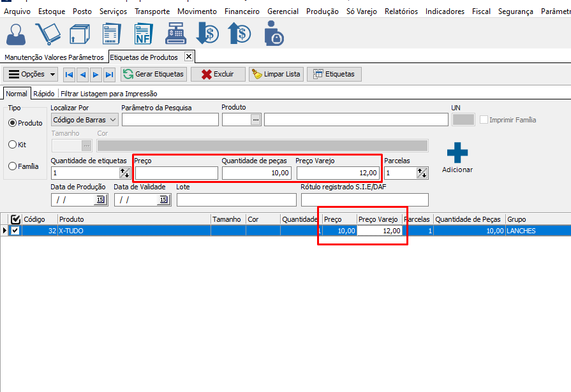Click into the Preço input field
571x392 pixels.
(176, 173)
